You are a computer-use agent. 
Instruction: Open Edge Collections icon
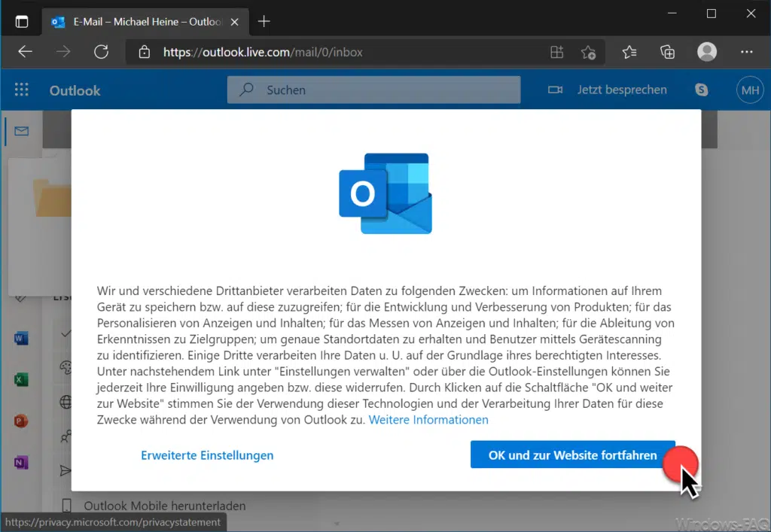point(667,52)
